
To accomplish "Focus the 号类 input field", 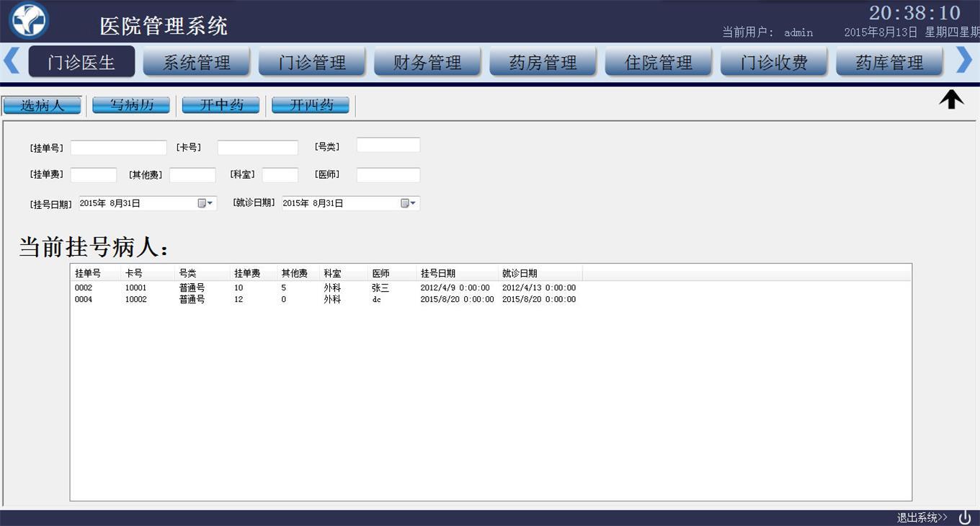I will click(x=388, y=145).
